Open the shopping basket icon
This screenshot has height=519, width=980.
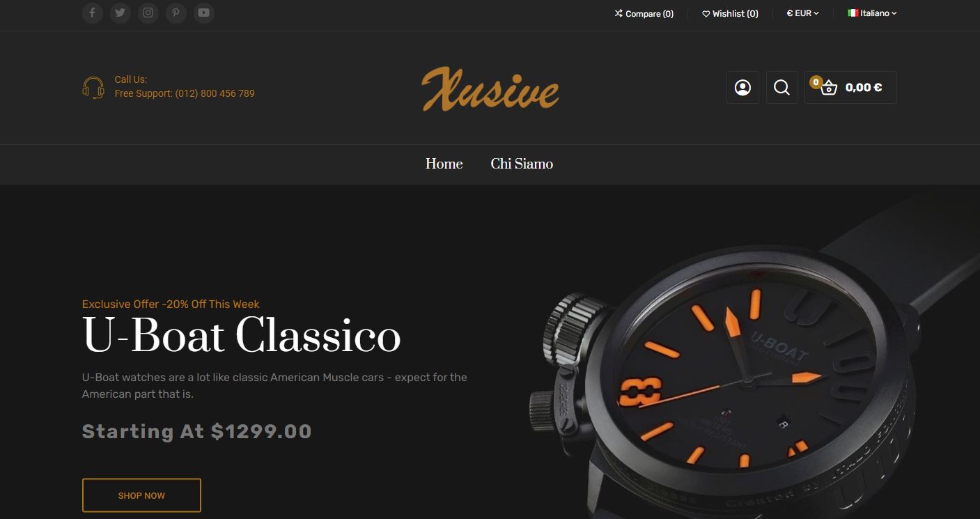tap(828, 88)
